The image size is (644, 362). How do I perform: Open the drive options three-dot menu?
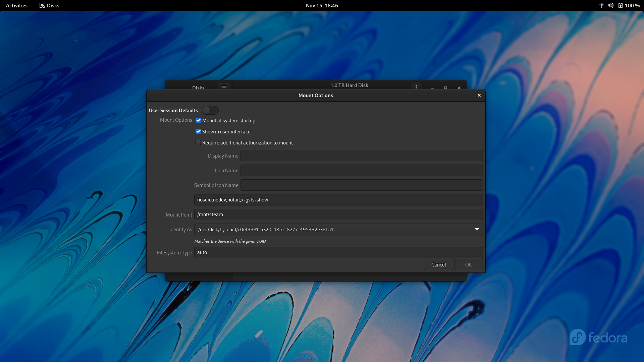coord(416,87)
